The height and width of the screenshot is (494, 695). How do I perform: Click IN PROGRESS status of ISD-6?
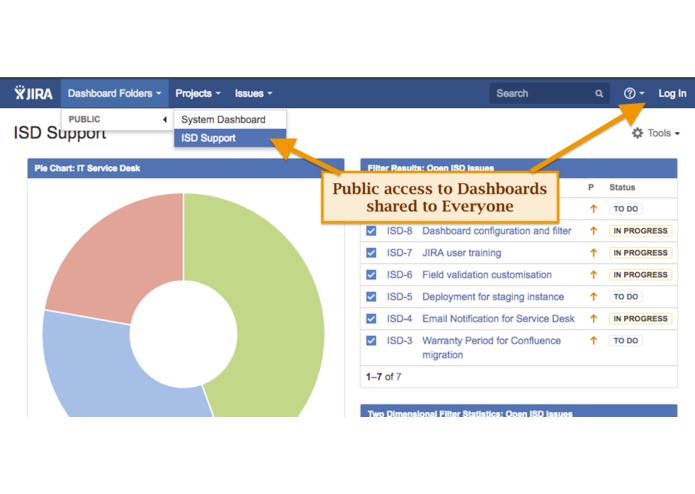point(640,275)
